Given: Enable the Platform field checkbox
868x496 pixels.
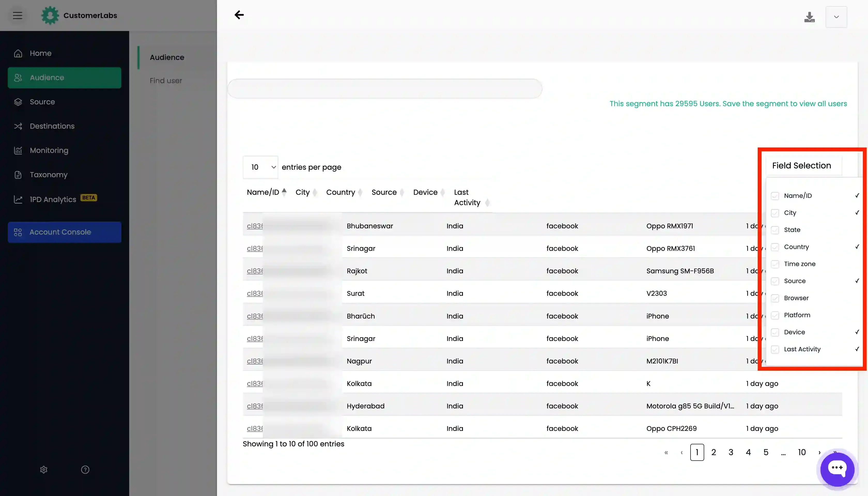Looking at the screenshot, I should coord(775,315).
